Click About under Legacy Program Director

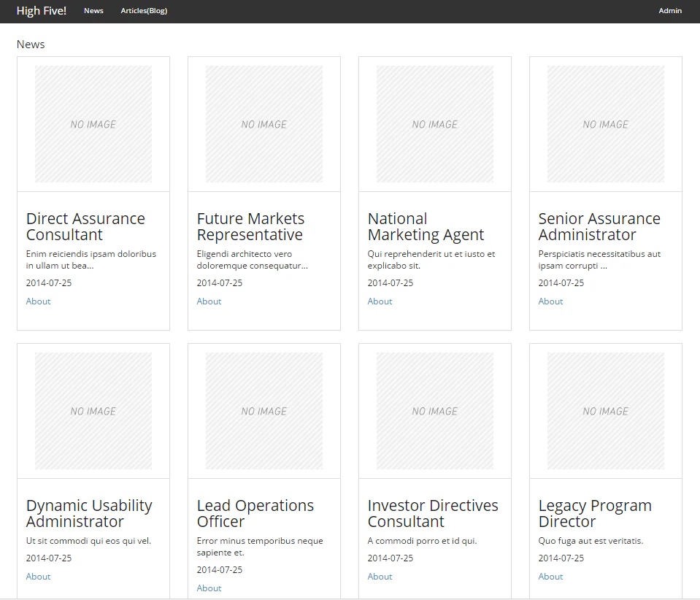[x=550, y=577]
